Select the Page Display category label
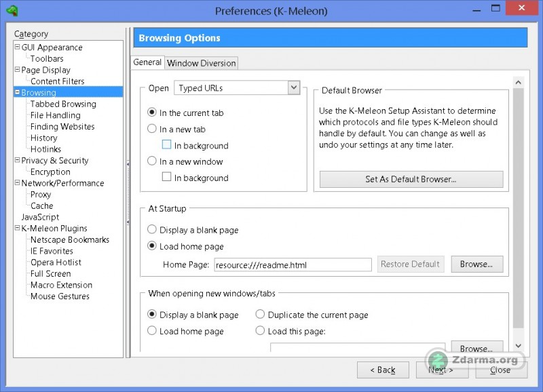This screenshot has width=543, height=392. 45,70
